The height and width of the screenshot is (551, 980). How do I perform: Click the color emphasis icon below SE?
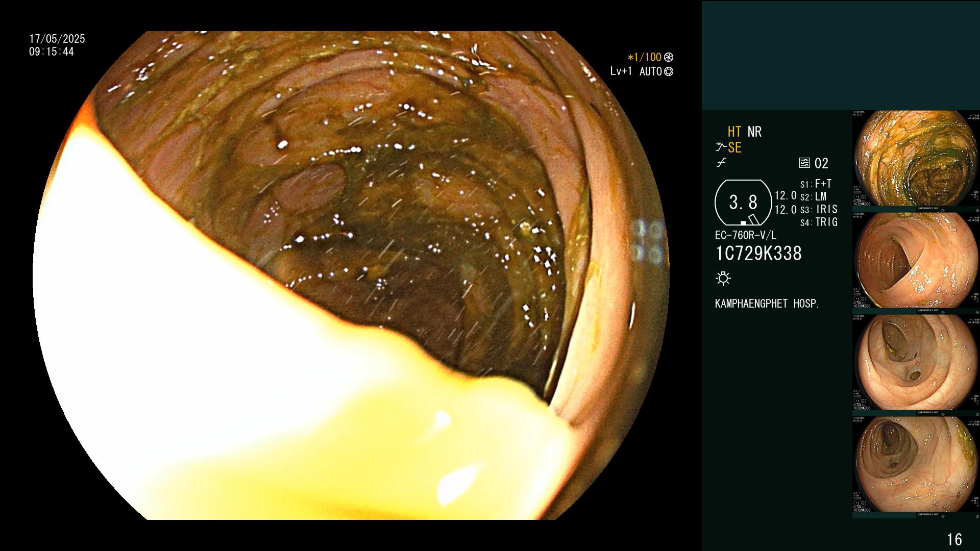(721, 163)
